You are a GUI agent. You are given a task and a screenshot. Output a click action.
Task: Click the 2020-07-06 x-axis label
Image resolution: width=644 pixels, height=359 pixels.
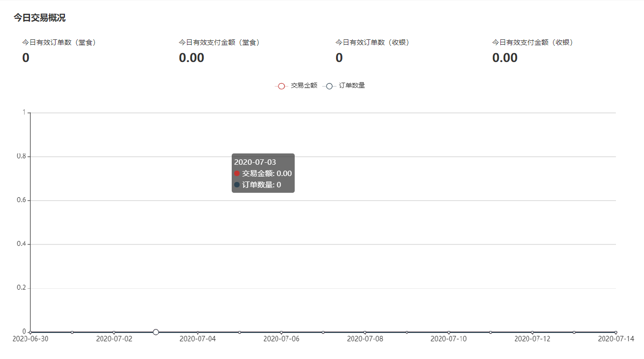point(281,339)
